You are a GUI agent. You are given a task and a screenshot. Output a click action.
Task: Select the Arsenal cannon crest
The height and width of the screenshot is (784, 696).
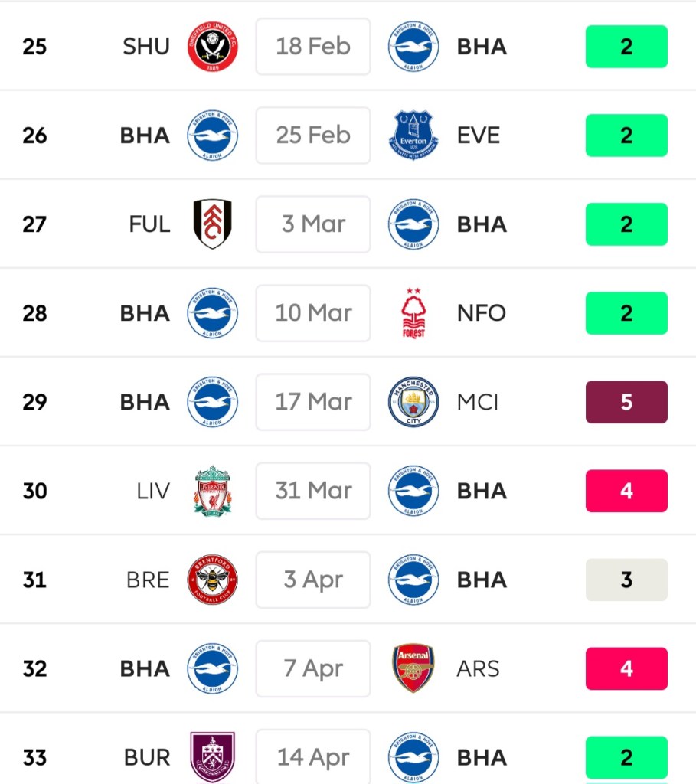click(x=413, y=668)
